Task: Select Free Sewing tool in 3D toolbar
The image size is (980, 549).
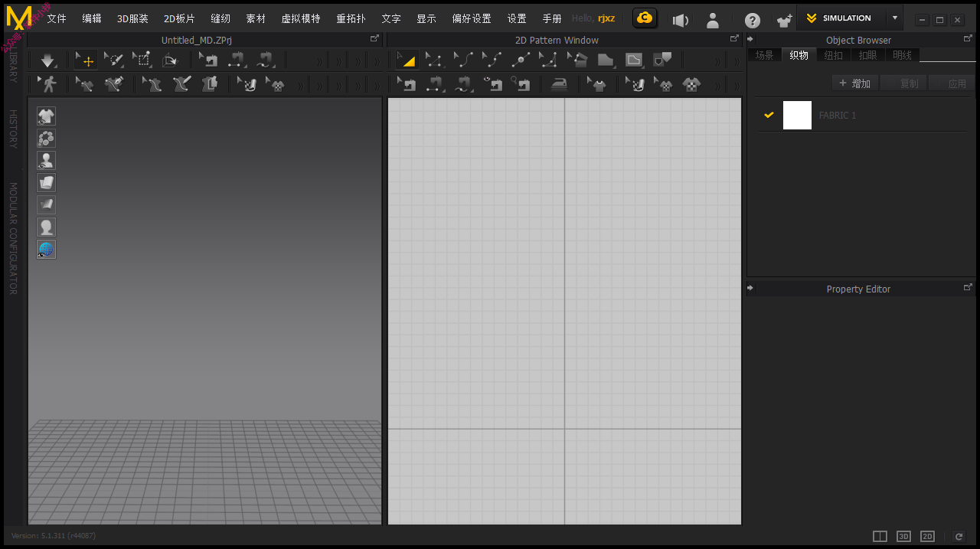Action: pos(265,60)
